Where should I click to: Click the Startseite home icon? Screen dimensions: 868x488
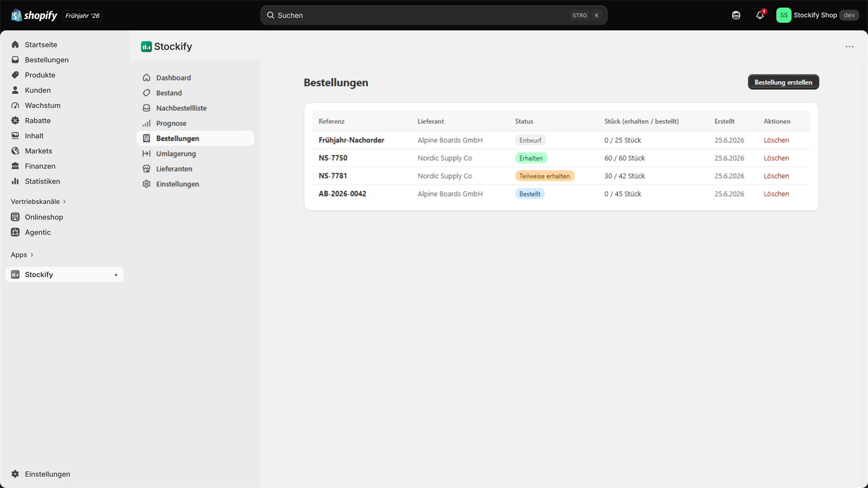click(x=15, y=44)
